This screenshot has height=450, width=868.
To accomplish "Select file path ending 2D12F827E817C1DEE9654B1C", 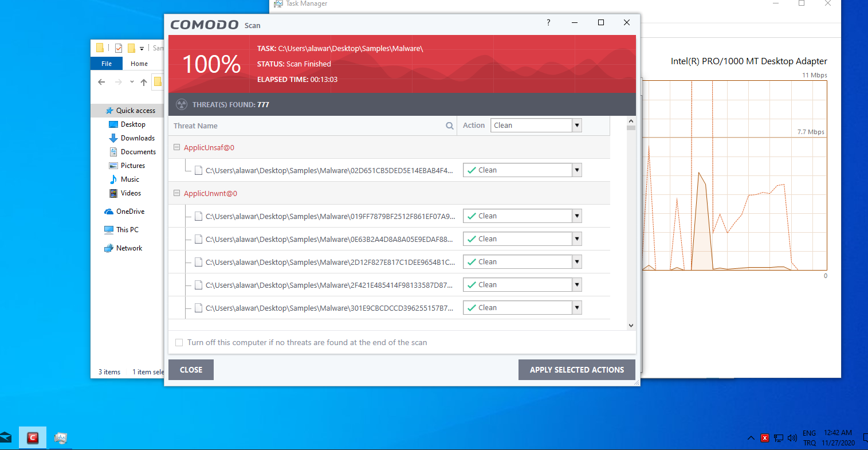I will click(x=331, y=262).
